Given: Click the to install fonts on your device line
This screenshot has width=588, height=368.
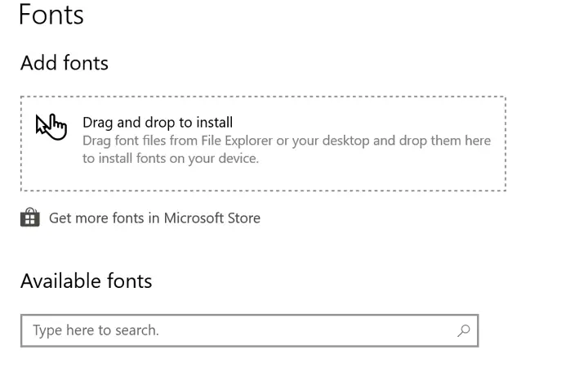Looking at the screenshot, I should pyautogui.click(x=171, y=159).
